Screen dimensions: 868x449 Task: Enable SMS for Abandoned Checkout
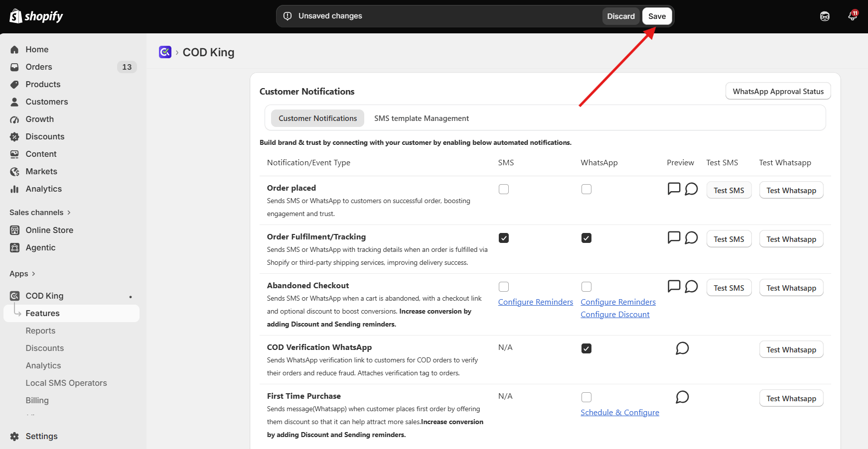pos(504,287)
